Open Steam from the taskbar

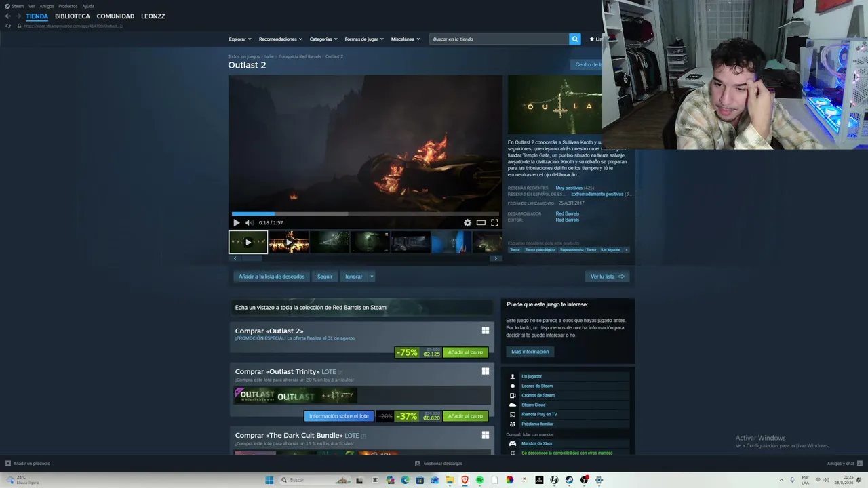pos(569,480)
